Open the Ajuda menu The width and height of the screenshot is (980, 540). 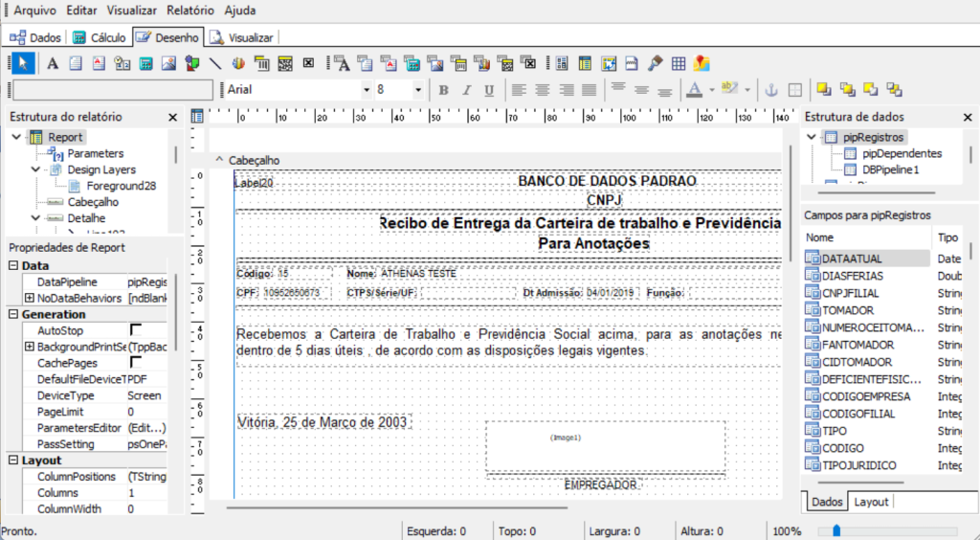pos(240,11)
